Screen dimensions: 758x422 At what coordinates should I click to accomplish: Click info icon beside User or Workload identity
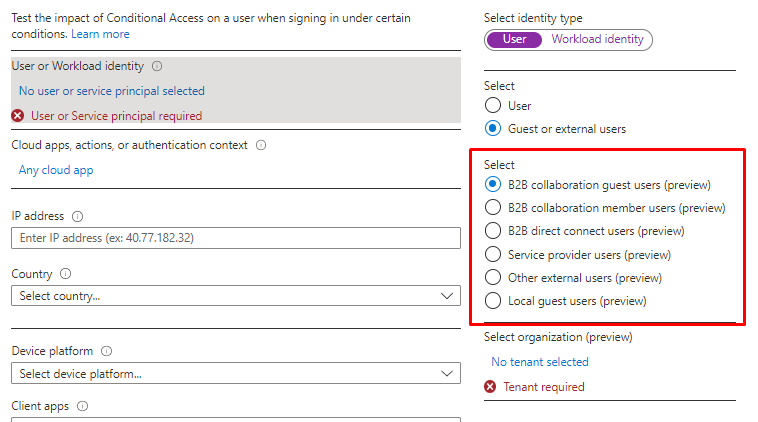click(x=156, y=66)
